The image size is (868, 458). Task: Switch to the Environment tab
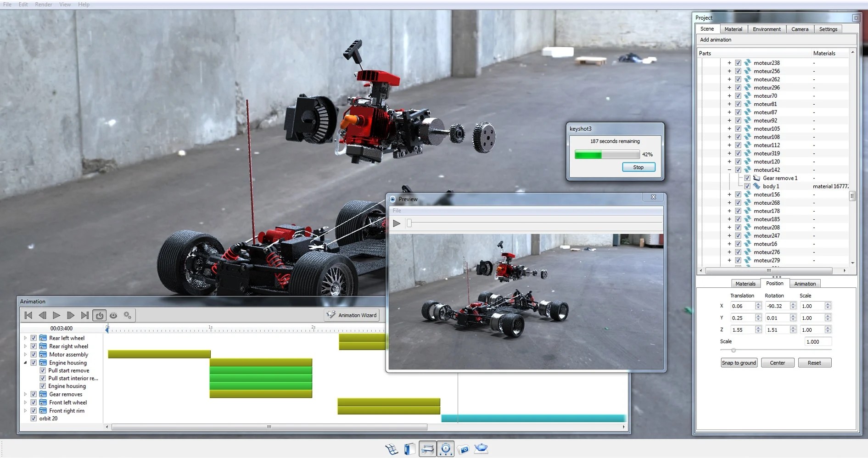(x=767, y=29)
